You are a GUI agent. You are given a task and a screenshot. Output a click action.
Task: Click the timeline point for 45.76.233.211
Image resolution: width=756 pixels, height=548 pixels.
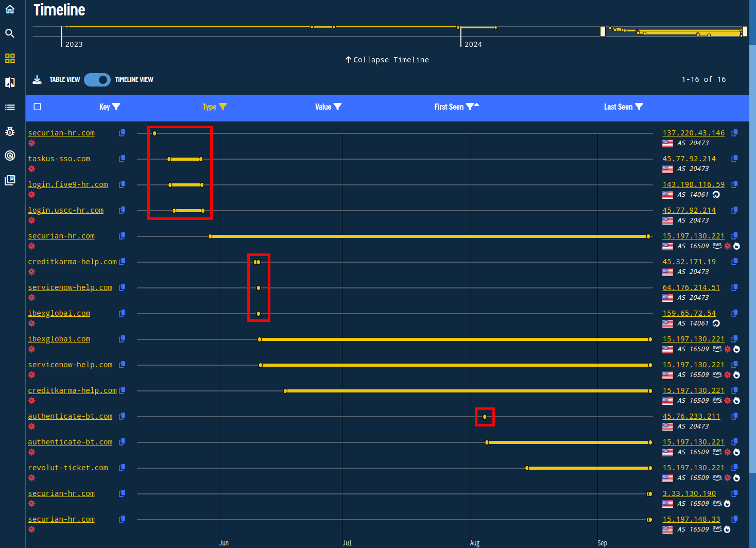click(485, 417)
